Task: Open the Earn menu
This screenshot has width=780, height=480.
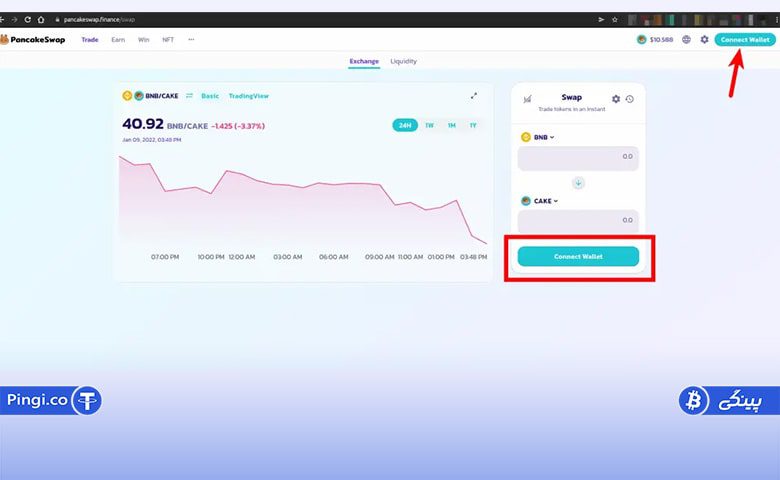Action: (118, 39)
